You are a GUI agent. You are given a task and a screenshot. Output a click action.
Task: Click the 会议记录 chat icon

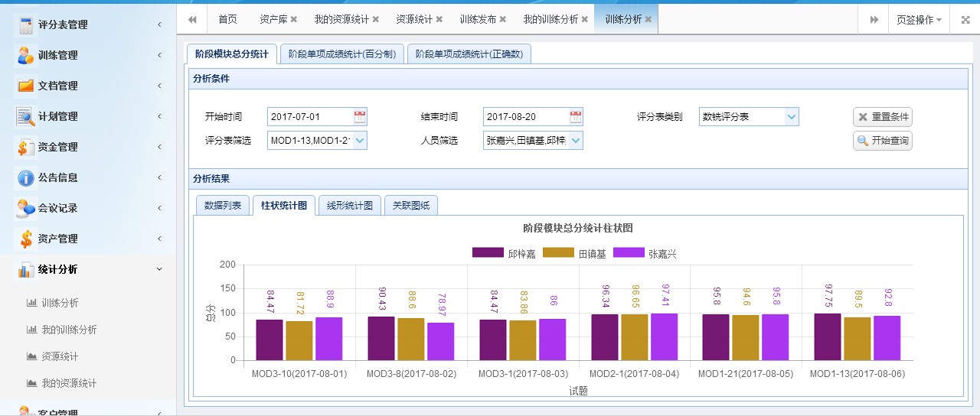tap(26, 208)
